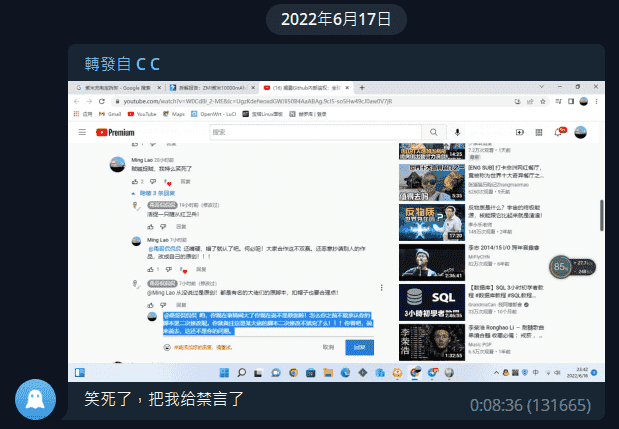Screen dimensions: 619x429
Task: Click the ghost avatar icon beside the message
Action: [x=35, y=399]
